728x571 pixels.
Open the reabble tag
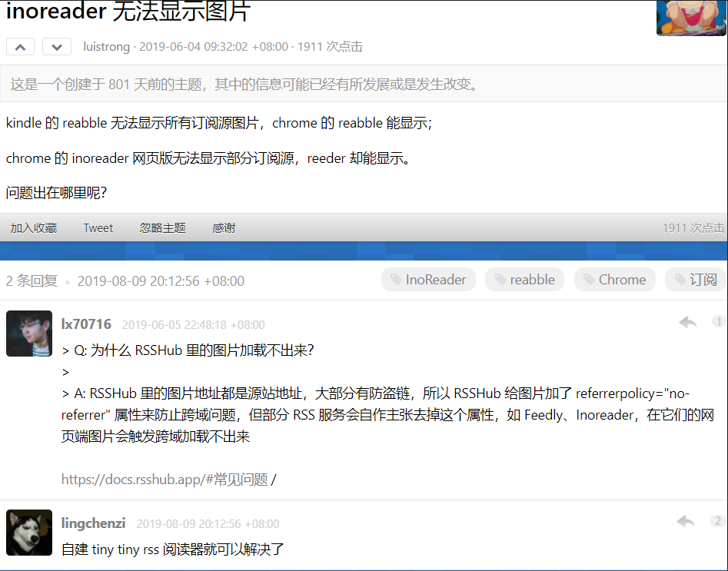[524, 280]
